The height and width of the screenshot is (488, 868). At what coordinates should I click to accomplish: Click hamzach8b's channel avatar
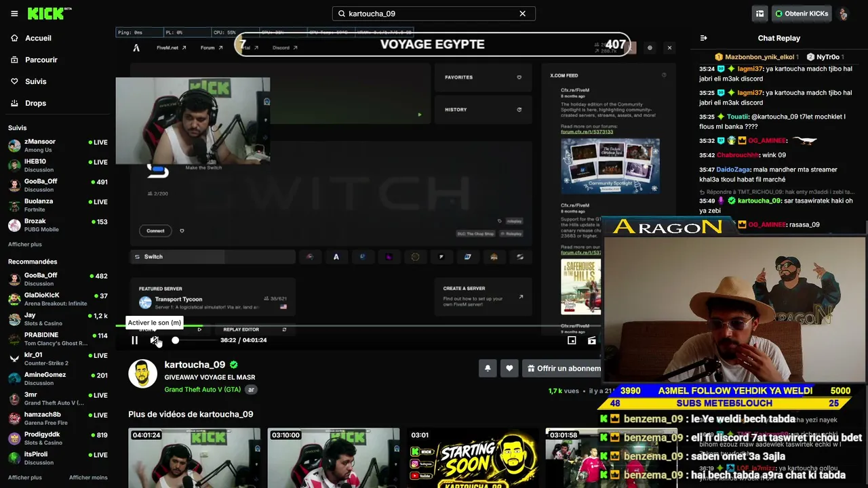coord(14,418)
